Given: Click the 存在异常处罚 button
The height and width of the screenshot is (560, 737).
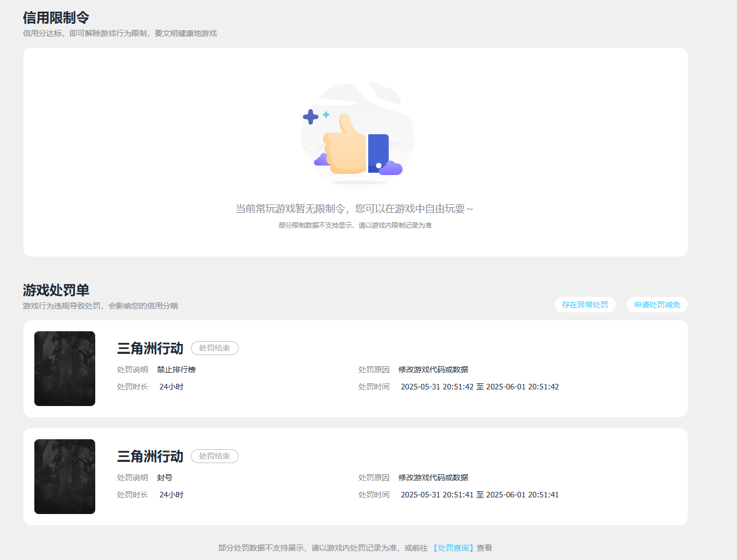Looking at the screenshot, I should coord(585,305).
